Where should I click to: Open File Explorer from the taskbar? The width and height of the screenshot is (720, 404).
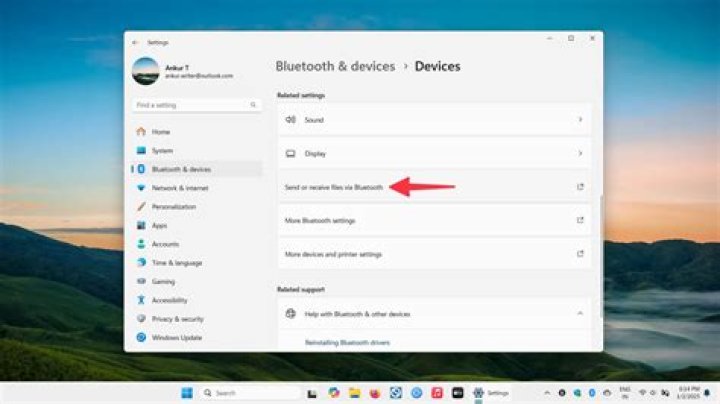pos(354,393)
